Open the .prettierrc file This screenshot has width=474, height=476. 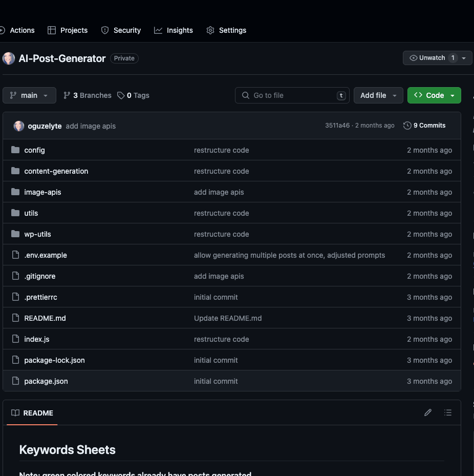(x=40, y=297)
